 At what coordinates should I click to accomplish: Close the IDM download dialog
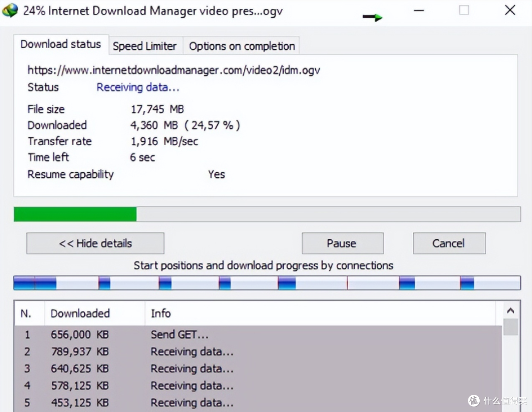(510, 10)
